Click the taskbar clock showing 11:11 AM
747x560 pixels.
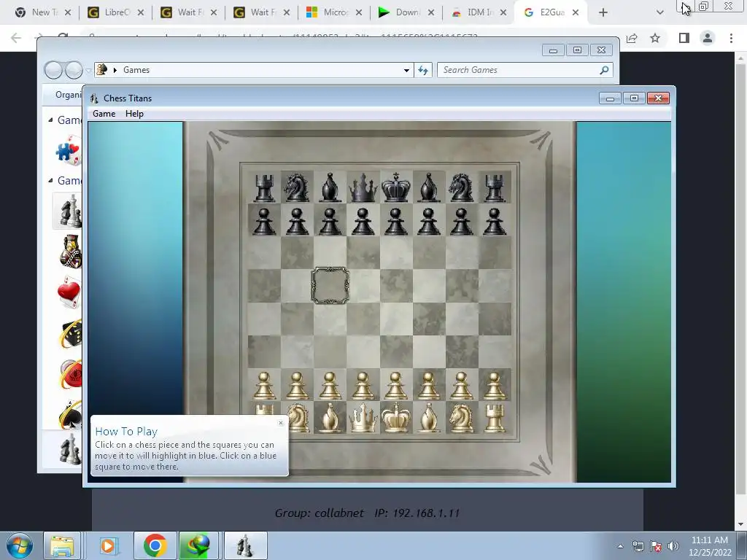(x=710, y=546)
